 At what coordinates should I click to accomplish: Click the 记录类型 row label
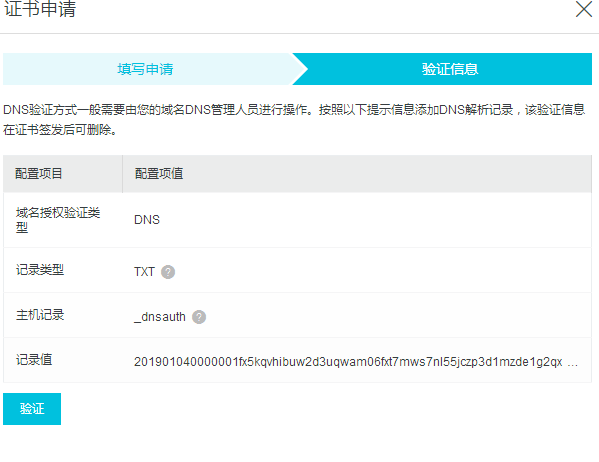coord(40,270)
